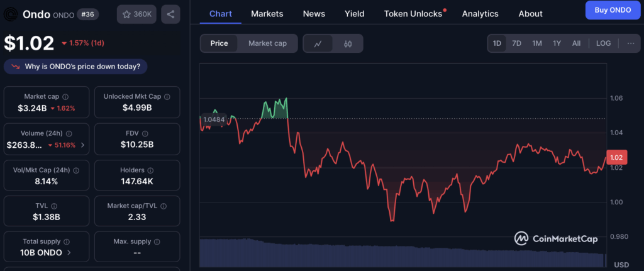The image size is (644, 271).
Task: Set chart range to All
Action: click(576, 43)
